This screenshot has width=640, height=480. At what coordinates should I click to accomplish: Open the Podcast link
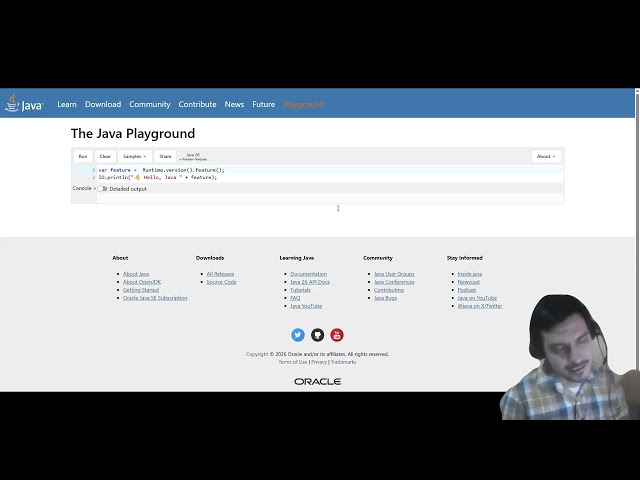click(467, 290)
